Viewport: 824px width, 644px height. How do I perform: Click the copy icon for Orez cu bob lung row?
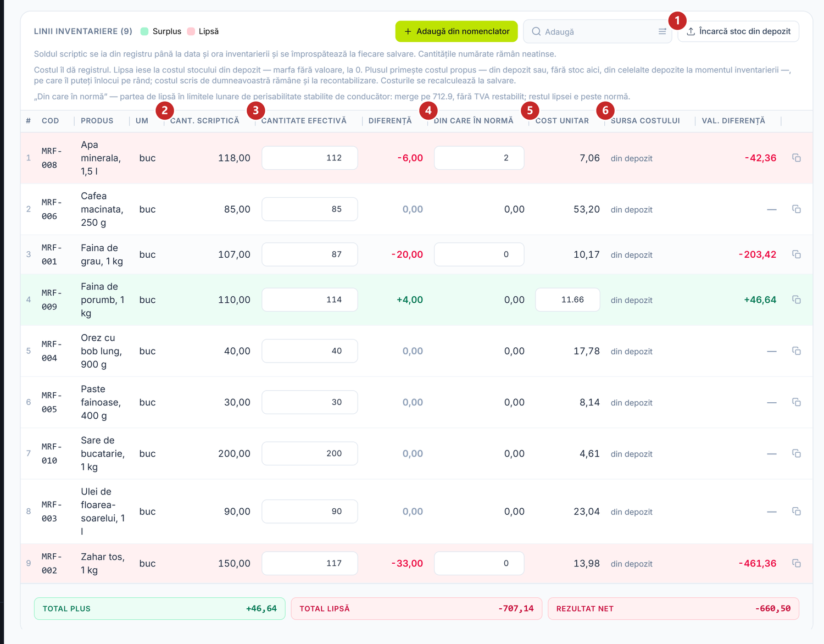click(x=796, y=351)
